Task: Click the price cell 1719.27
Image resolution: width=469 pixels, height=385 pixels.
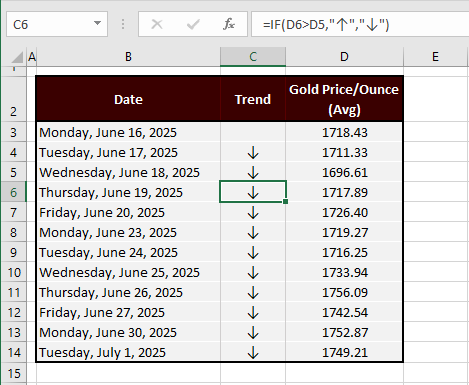Action: [344, 232]
